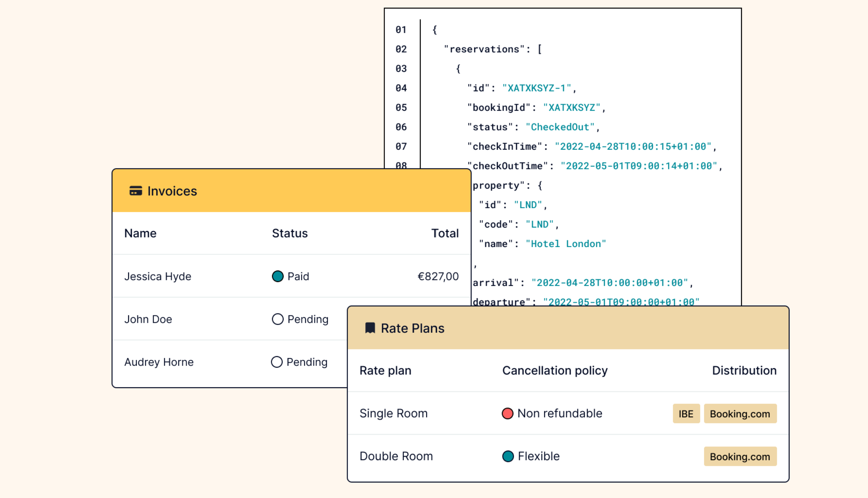Click the Distribution column header
Image resolution: width=868 pixels, height=498 pixels.
coord(744,370)
